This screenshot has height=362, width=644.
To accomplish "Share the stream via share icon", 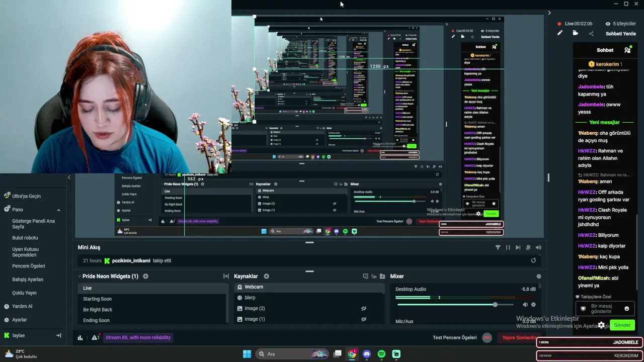I will (x=591, y=33).
